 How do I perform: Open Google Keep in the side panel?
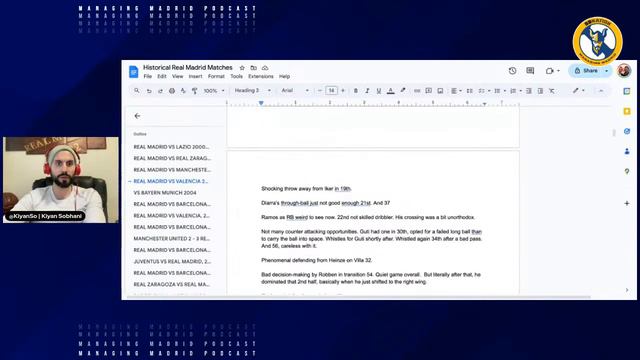pos(627,111)
